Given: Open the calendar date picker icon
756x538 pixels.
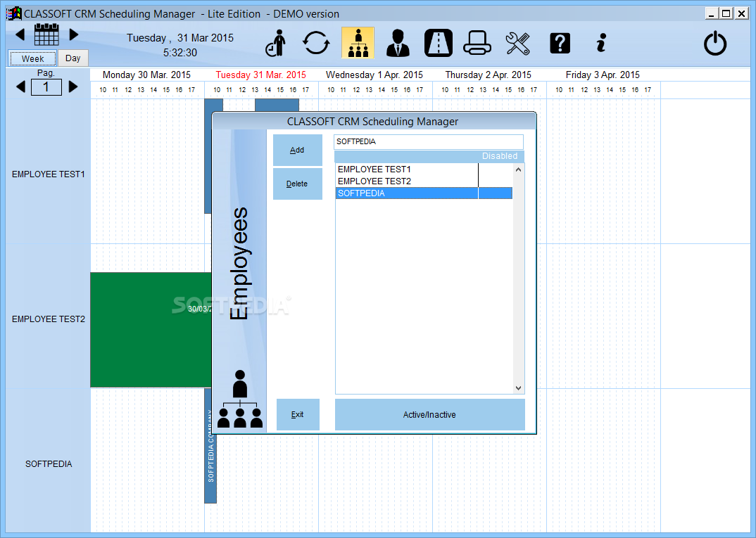Looking at the screenshot, I should [46, 34].
